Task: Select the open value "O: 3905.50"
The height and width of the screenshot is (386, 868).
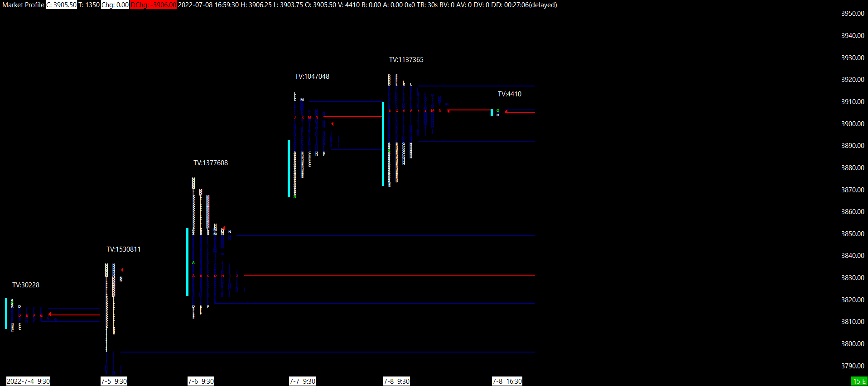Action: point(321,5)
